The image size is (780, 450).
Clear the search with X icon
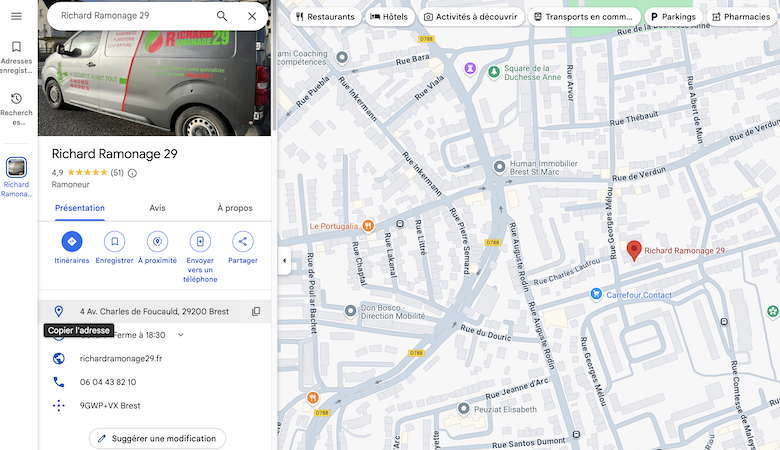[252, 16]
